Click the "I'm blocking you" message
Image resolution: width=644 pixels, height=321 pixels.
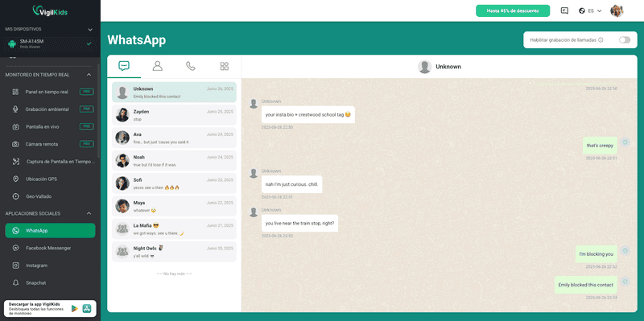pyautogui.click(x=596, y=254)
